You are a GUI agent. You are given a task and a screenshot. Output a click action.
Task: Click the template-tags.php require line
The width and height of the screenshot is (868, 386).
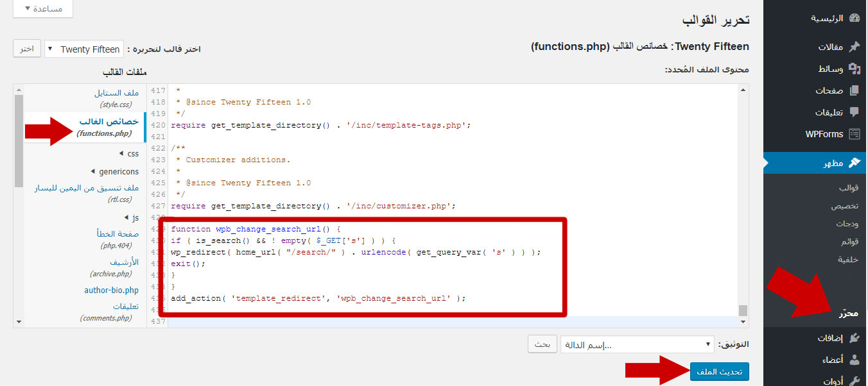(321, 125)
